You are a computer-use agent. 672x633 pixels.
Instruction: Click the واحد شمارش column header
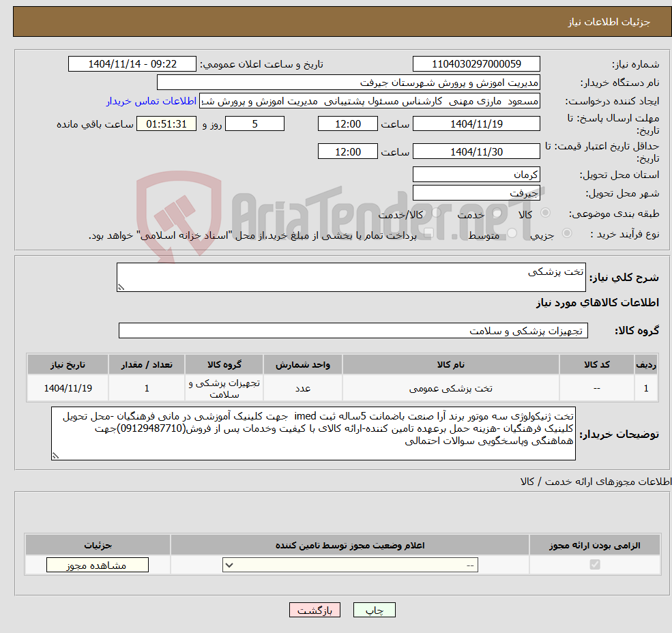303,364
